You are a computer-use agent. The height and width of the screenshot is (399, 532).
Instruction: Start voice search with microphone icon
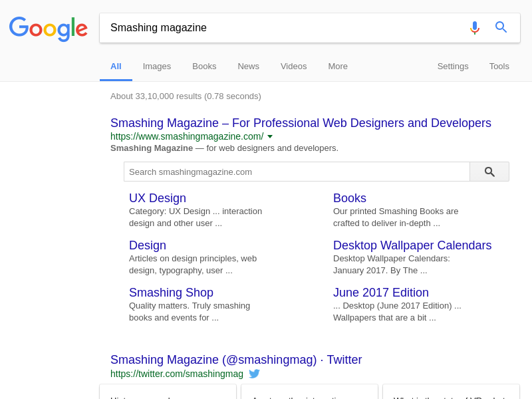(474, 27)
